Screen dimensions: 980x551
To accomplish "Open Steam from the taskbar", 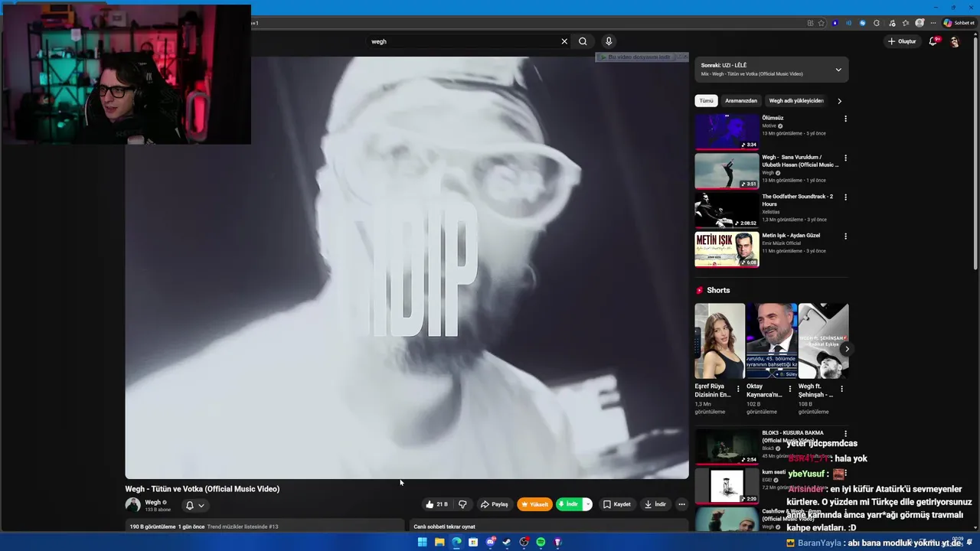I will [x=506, y=542].
